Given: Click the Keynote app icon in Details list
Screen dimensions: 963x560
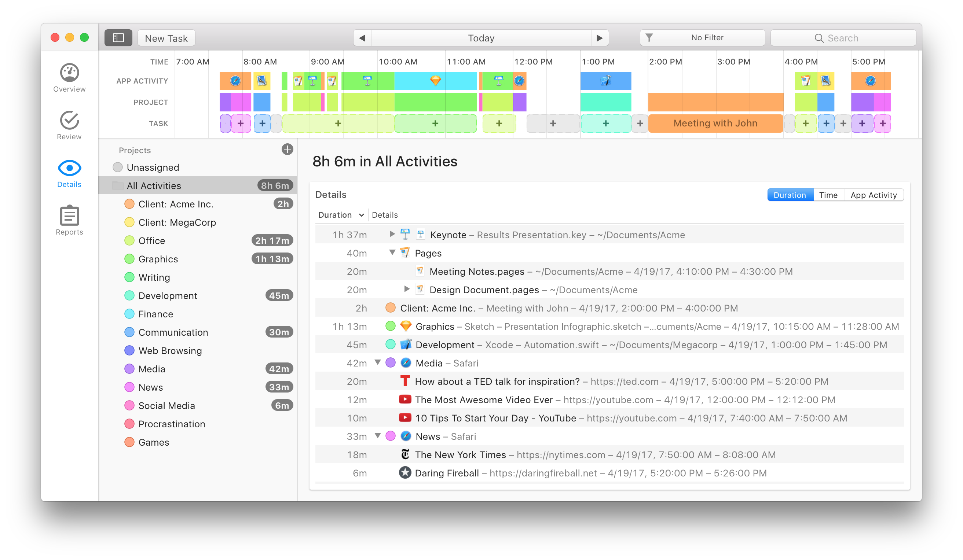Looking at the screenshot, I should 405,235.
